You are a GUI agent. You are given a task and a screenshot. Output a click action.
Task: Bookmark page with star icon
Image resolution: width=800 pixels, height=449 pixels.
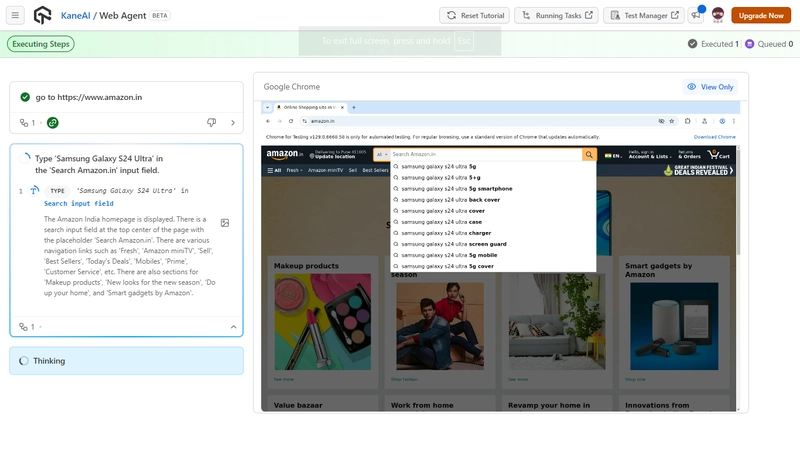[671, 121]
